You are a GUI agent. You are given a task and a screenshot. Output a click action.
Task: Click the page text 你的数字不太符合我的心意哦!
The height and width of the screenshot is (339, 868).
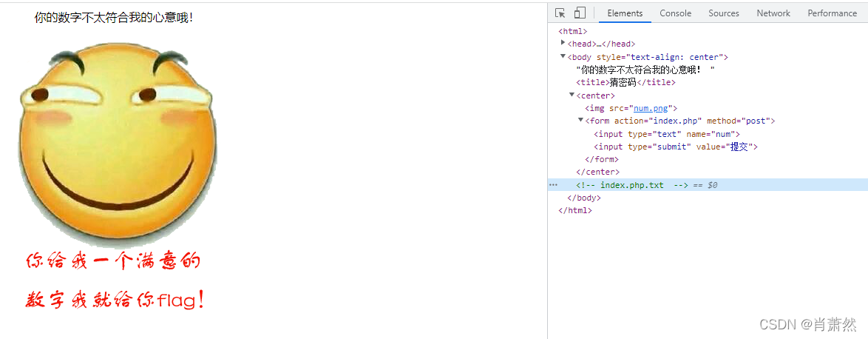[114, 18]
